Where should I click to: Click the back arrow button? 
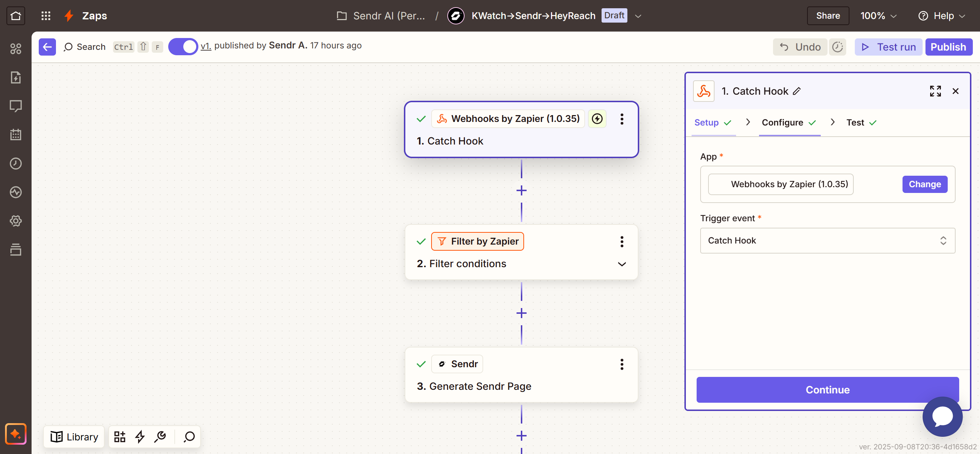(x=47, y=47)
